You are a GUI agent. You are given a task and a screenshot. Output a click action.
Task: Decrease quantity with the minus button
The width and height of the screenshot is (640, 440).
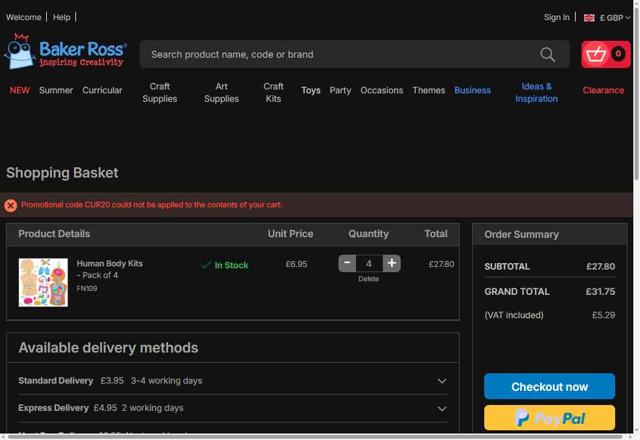point(347,263)
